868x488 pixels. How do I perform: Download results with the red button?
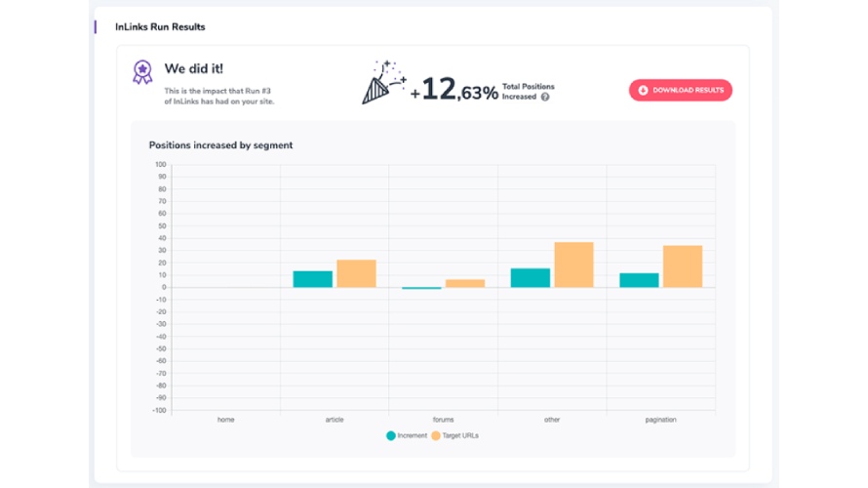pos(681,91)
